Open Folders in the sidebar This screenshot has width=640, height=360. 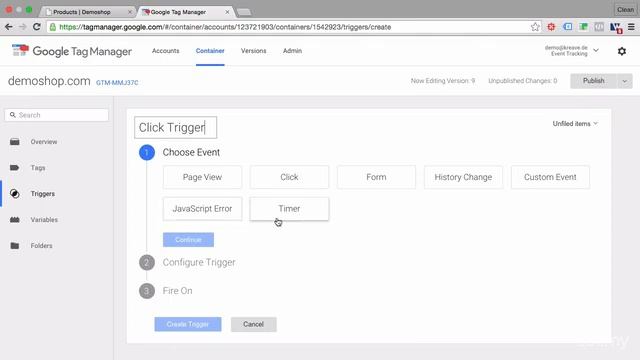pos(41,246)
